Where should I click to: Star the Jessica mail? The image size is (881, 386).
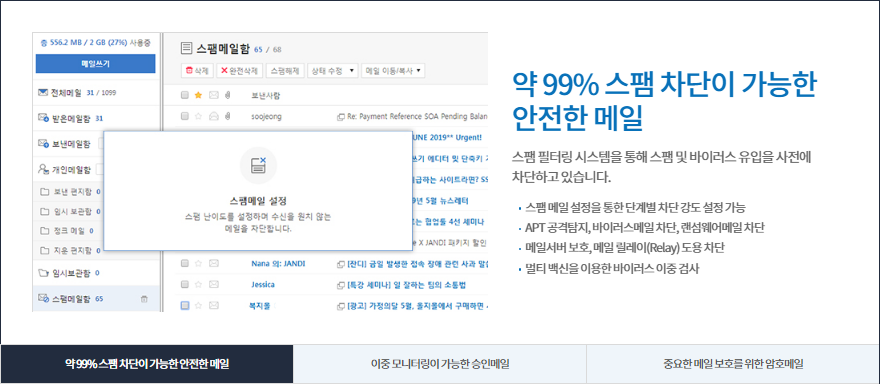(x=198, y=284)
